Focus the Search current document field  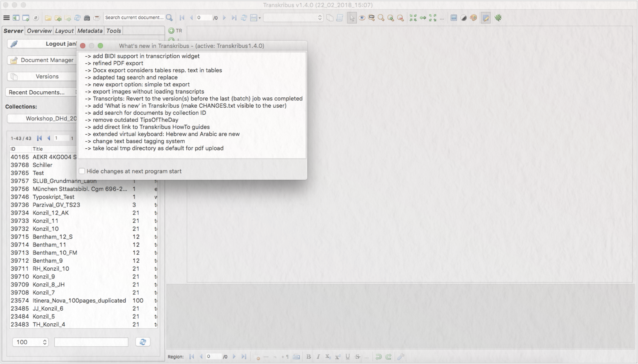point(134,17)
